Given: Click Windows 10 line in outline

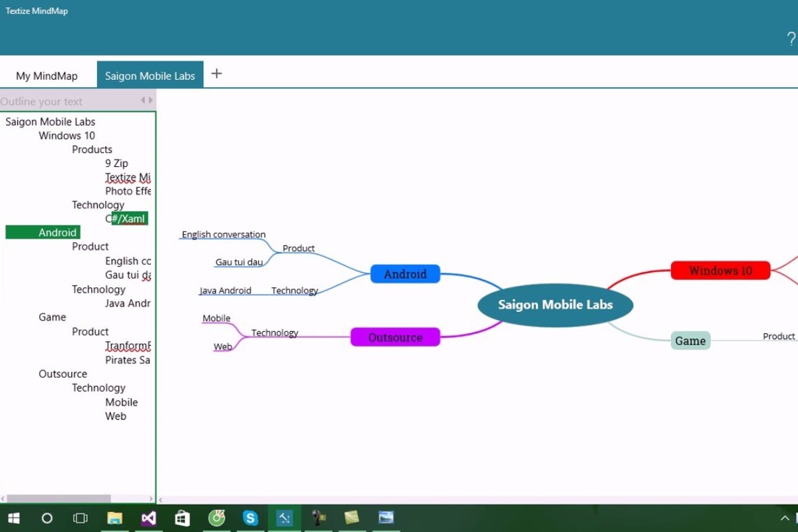Looking at the screenshot, I should (x=66, y=136).
